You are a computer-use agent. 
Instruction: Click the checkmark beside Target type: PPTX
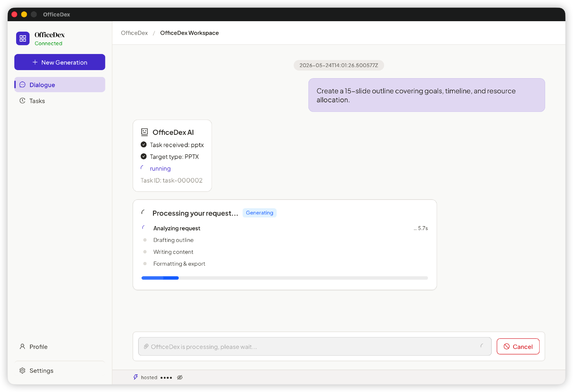pyautogui.click(x=144, y=157)
